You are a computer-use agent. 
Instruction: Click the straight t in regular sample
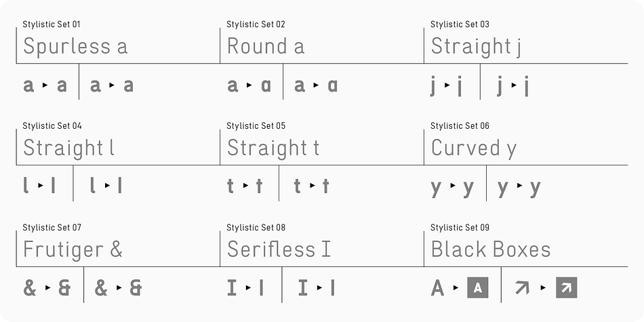(325, 186)
